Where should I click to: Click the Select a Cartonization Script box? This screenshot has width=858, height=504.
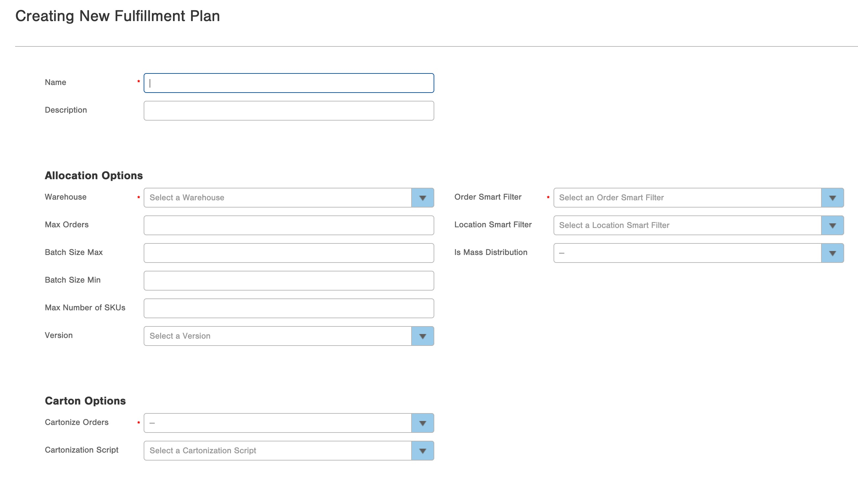277,451
